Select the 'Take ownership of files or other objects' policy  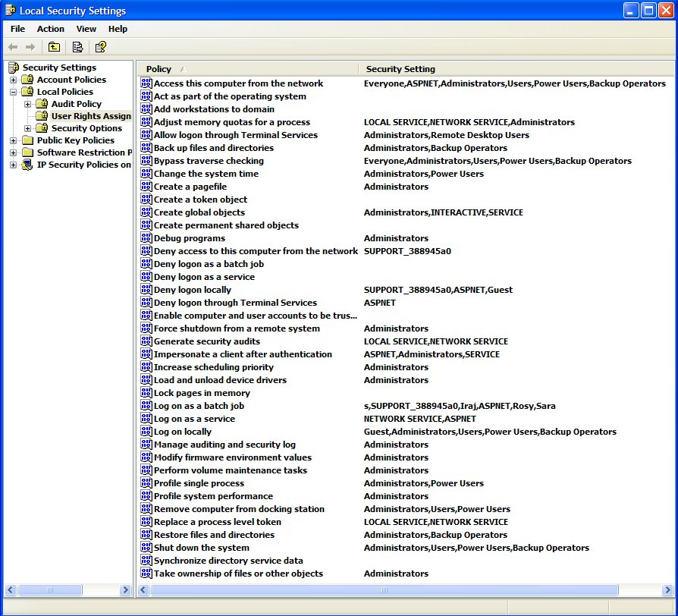point(238,574)
